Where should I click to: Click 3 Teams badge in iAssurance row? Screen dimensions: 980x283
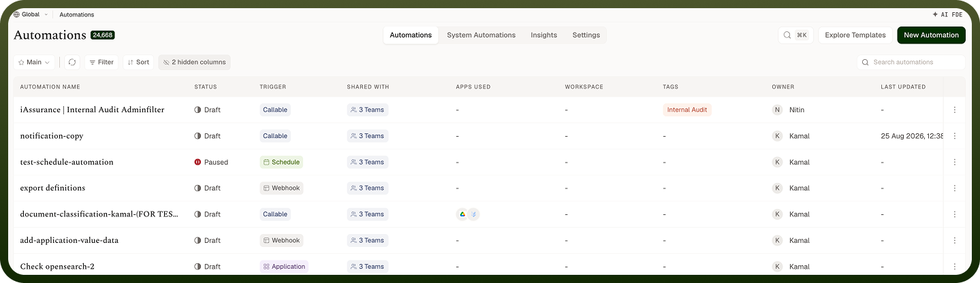click(x=367, y=110)
